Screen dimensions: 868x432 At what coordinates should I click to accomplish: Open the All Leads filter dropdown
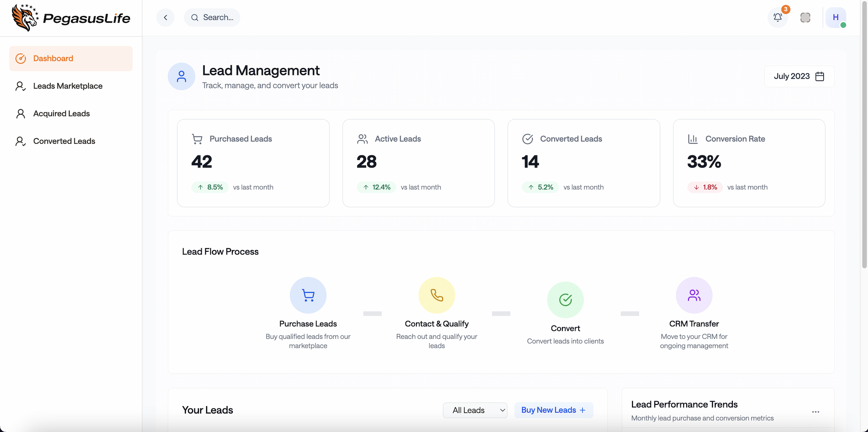[475, 410]
